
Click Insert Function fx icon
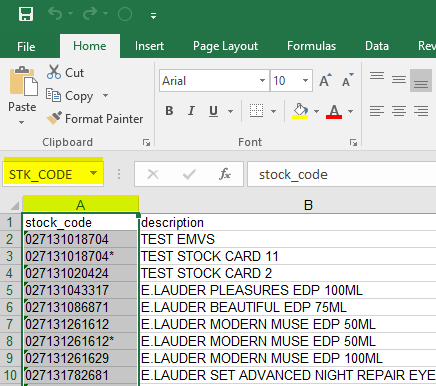pos(225,174)
